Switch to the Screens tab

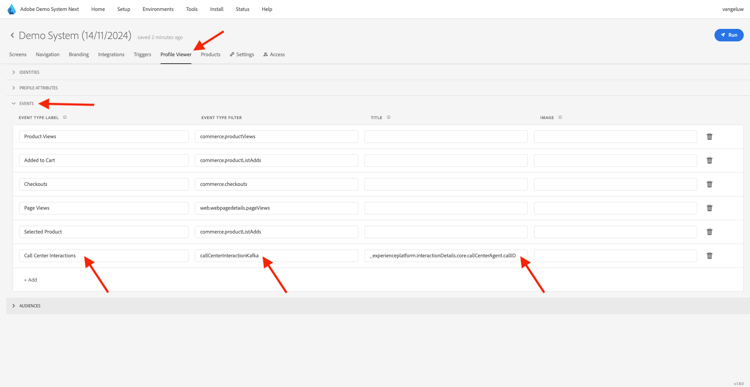pyautogui.click(x=18, y=55)
